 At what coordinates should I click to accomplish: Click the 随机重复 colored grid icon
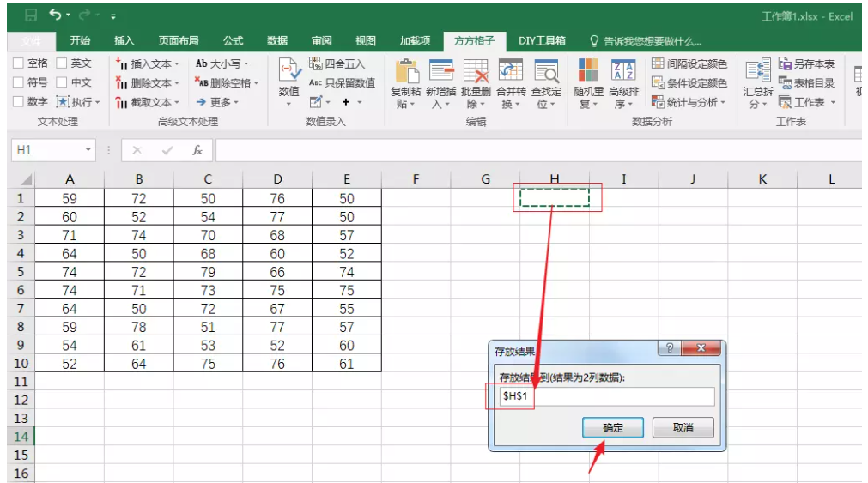588,72
